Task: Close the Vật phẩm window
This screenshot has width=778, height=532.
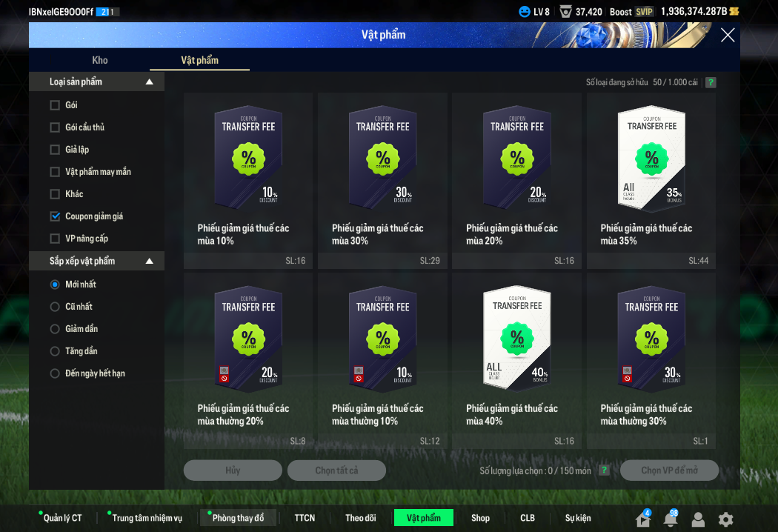Action: pos(728,35)
